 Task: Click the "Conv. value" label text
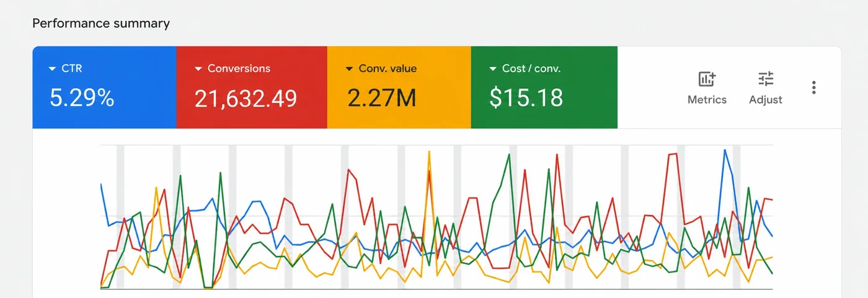pyautogui.click(x=387, y=68)
